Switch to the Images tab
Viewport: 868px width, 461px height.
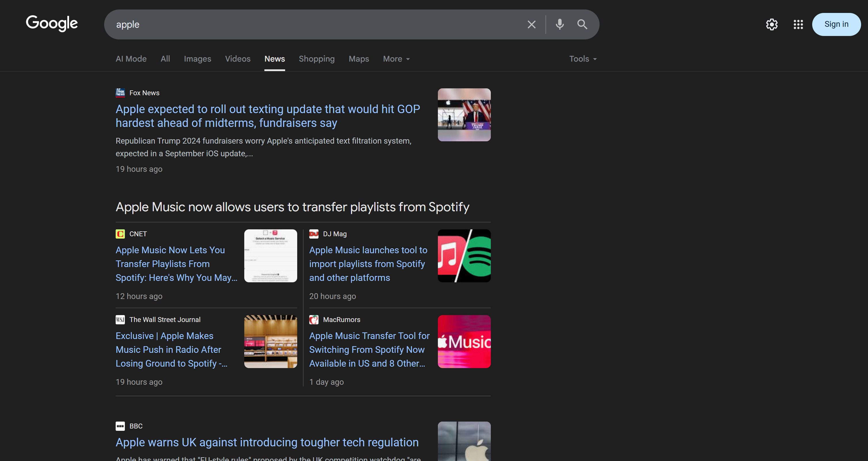pos(197,59)
